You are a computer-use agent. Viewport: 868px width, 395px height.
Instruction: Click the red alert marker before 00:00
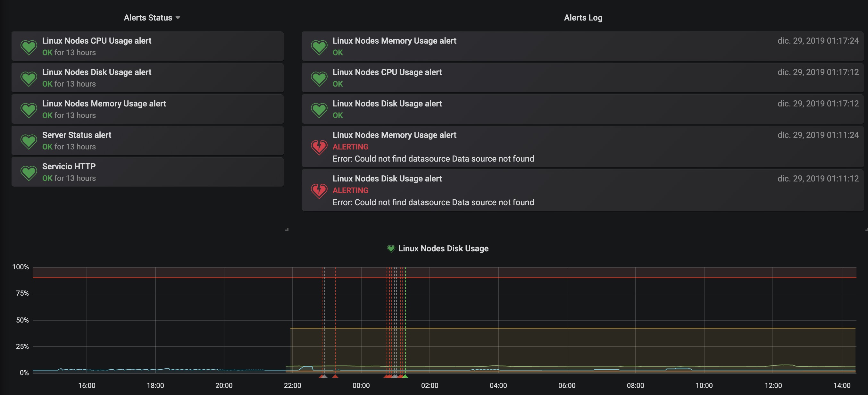pos(335,376)
